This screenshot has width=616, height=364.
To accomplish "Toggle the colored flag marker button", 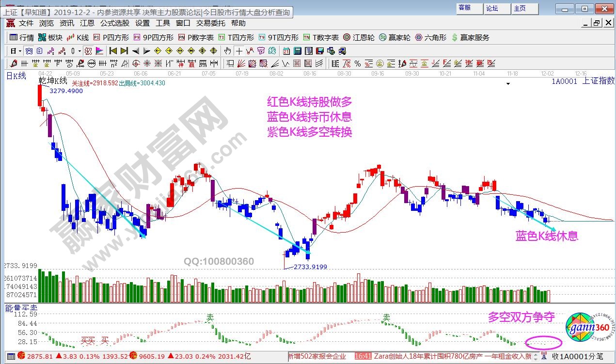I will (x=99, y=51).
